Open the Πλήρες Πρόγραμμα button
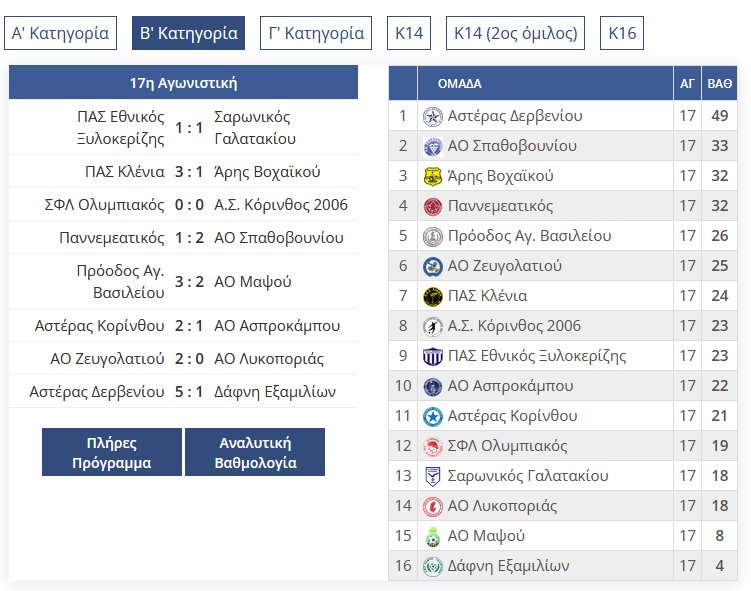The image size is (751, 591). pos(112,453)
